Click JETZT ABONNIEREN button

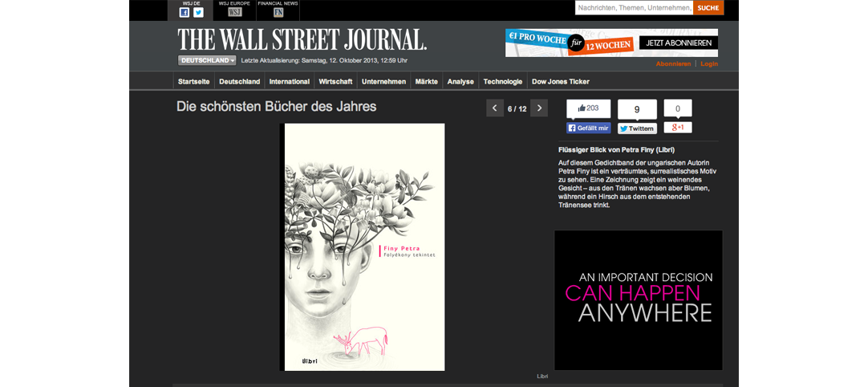[679, 43]
